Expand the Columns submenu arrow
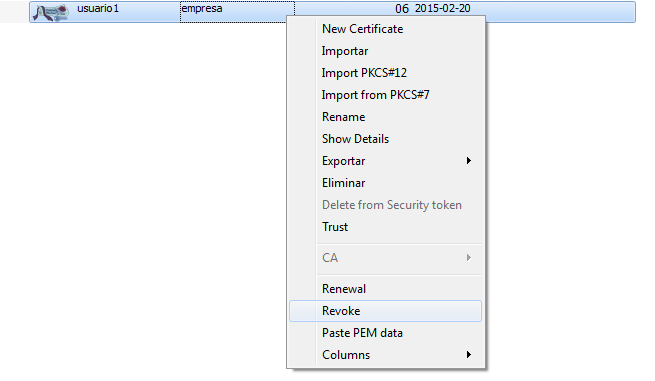The width and height of the screenshot is (655, 381). coord(469,355)
